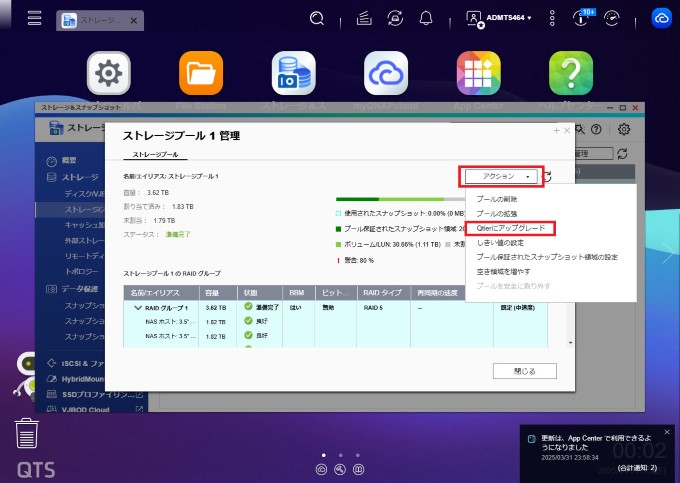Open the notifications bell icon
This screenshot has height=483, width=680.
coord(426,18)
